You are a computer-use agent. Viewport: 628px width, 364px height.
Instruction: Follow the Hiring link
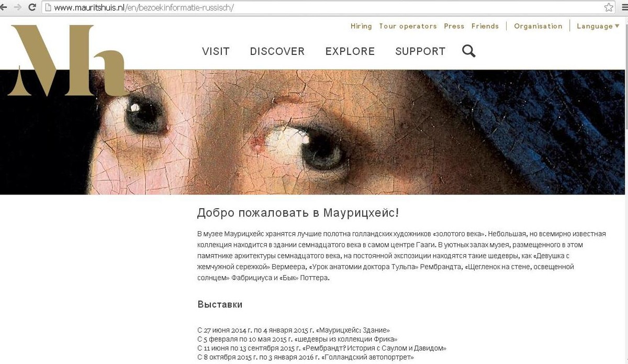coord(361,26)
